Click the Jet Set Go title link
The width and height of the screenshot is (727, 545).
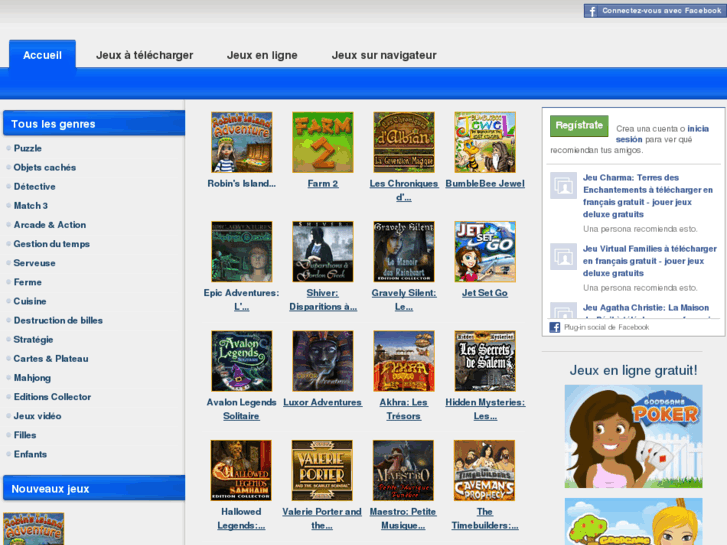pos(485,293)
